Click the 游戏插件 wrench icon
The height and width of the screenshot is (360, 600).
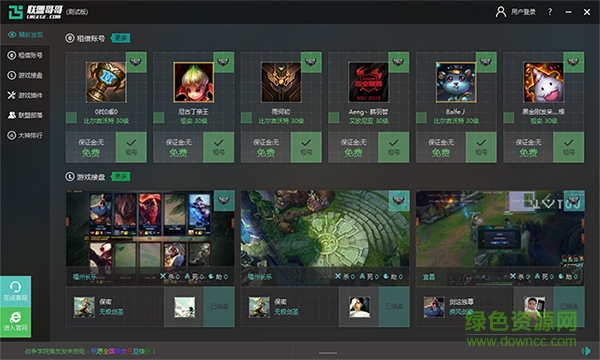click(11, 95)
